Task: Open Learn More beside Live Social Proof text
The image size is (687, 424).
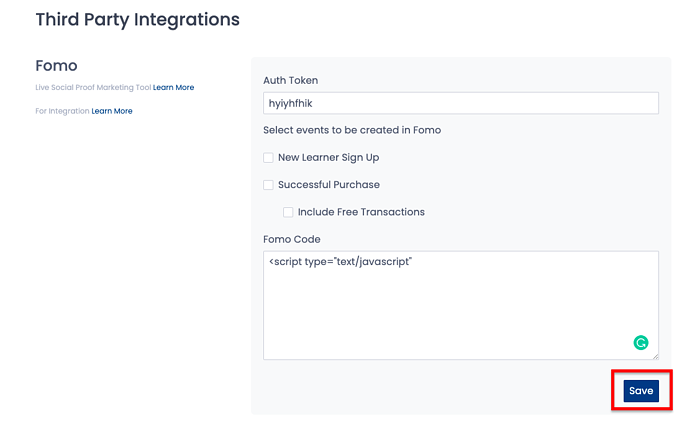Action: (173, 88)
